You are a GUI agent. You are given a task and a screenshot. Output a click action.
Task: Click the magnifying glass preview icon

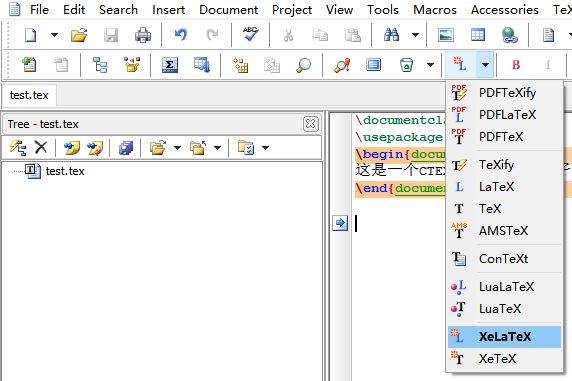pos(303,65)
